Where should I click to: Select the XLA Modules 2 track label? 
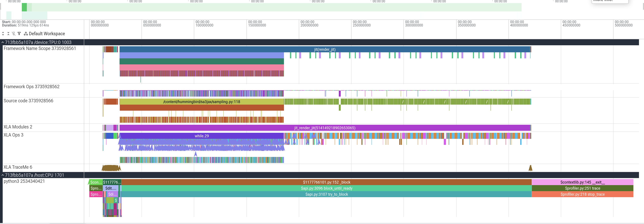18,127
